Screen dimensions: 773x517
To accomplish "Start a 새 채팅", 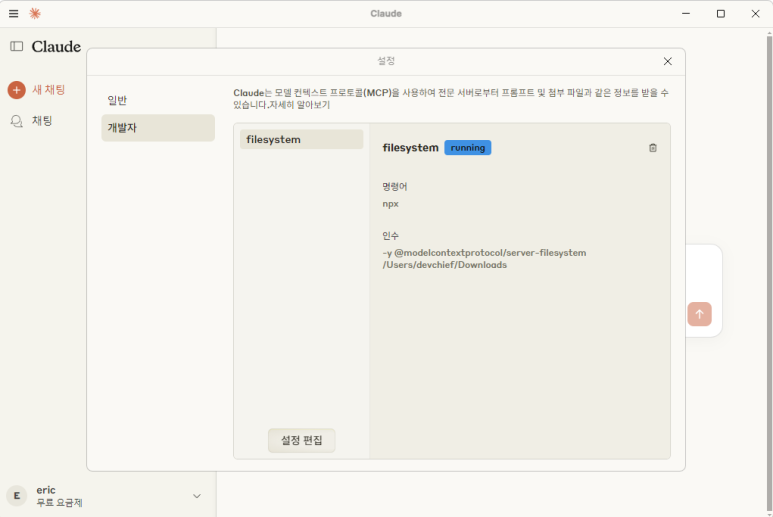I will pyautogui.click(x=48, y=90).
